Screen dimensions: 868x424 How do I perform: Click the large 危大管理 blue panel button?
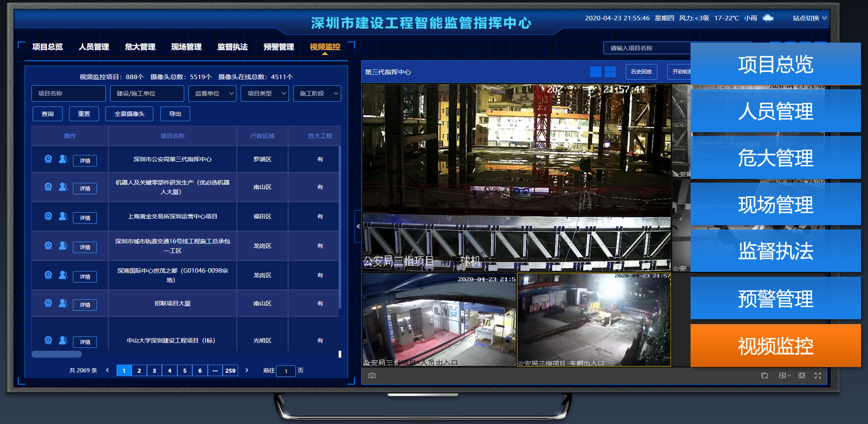tap(775, 157)
